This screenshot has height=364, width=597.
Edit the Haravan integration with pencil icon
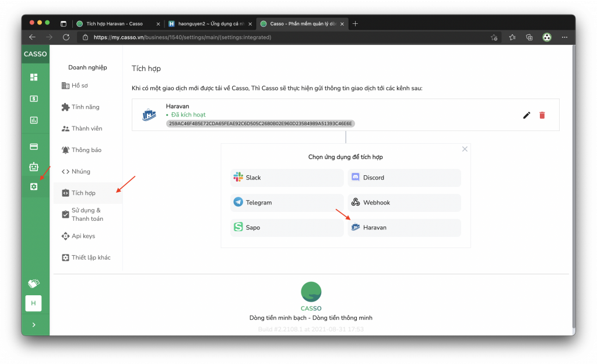click(x=526, y=115)
